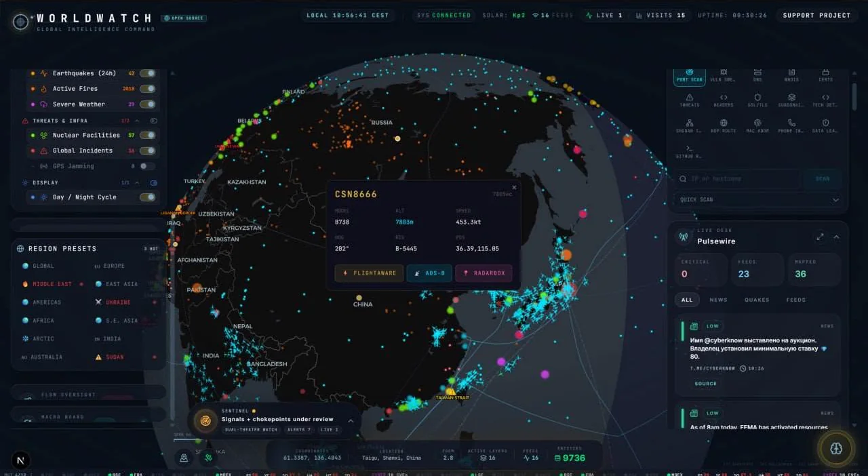Open the Source link of cyberknow post
The height and width of the screenshot is (476, 868).
pos(705,384)
